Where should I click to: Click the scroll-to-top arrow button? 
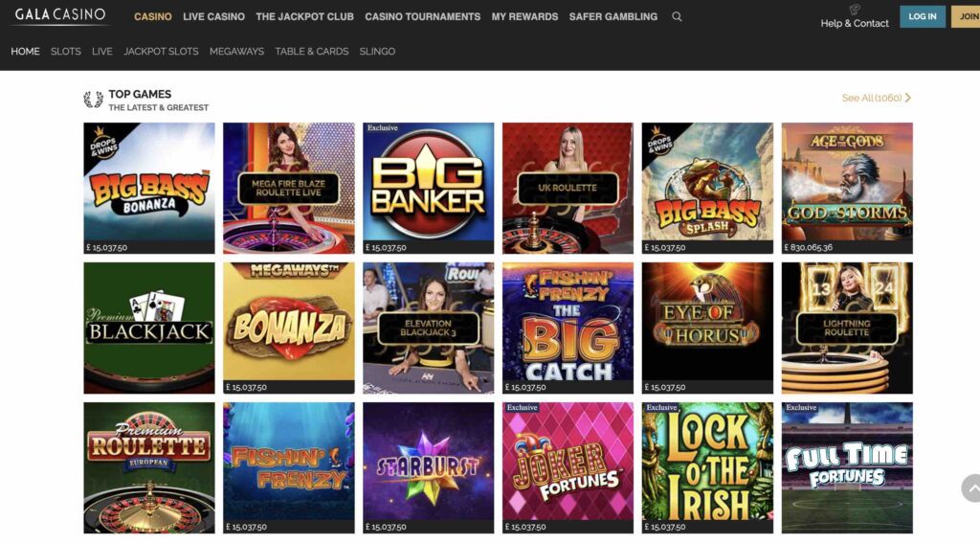coord(971,488)
